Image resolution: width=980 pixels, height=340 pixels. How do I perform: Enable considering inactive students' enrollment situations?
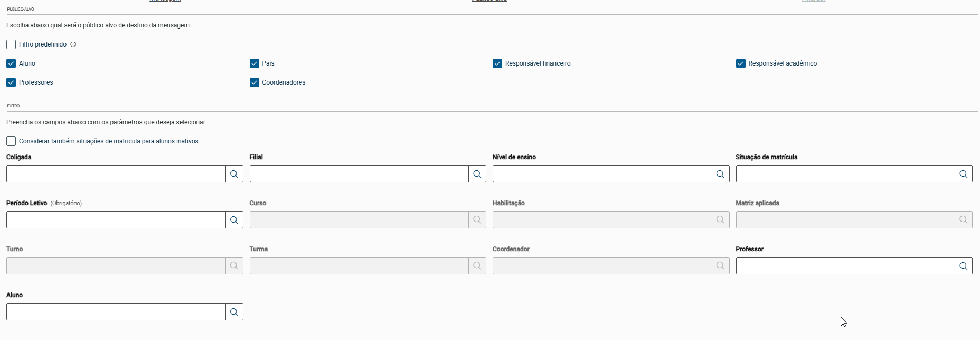(11, 141)
